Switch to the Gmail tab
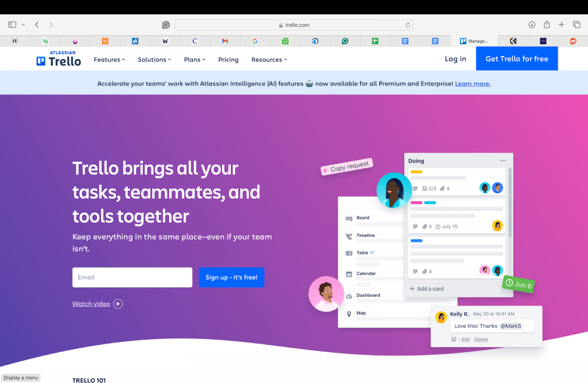Viewport: 588px width, 383px height. pyautogui.click(x=225, y=41)
